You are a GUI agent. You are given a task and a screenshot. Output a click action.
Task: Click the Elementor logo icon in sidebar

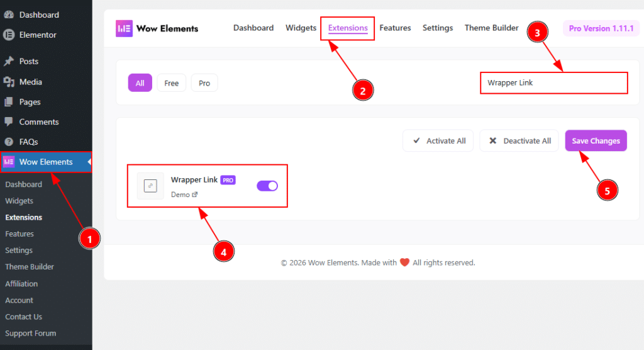coord(9,35)
